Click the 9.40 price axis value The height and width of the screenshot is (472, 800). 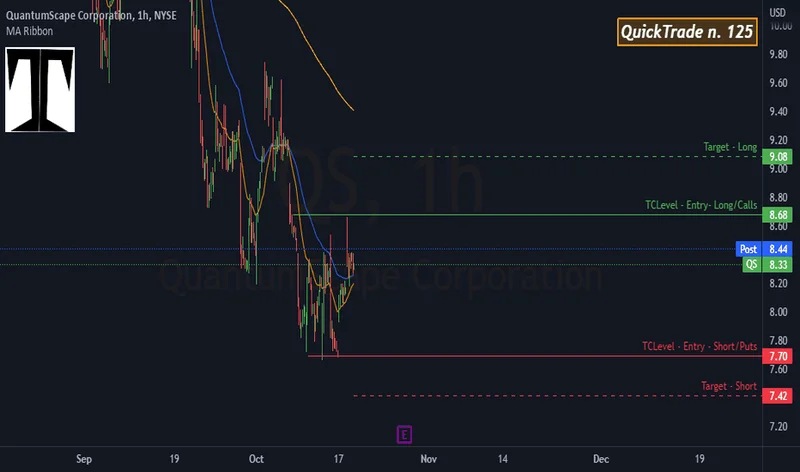pyautogui.click(x=776, y=111)
